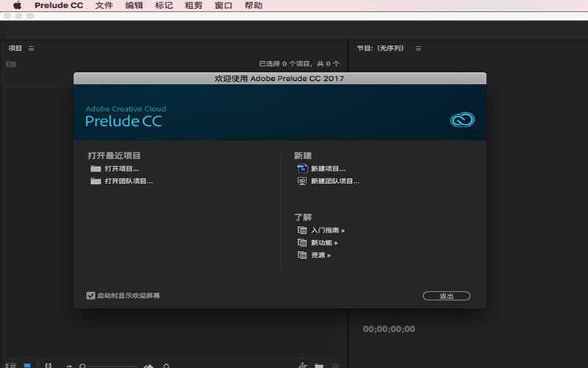
Task: Open the 资源 resources link
Action: coord(314,255)
